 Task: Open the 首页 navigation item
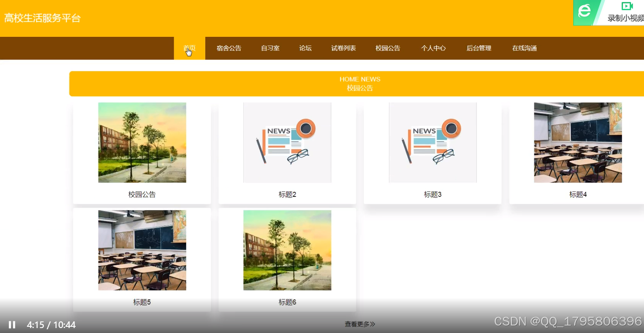(x=189, y=48)
